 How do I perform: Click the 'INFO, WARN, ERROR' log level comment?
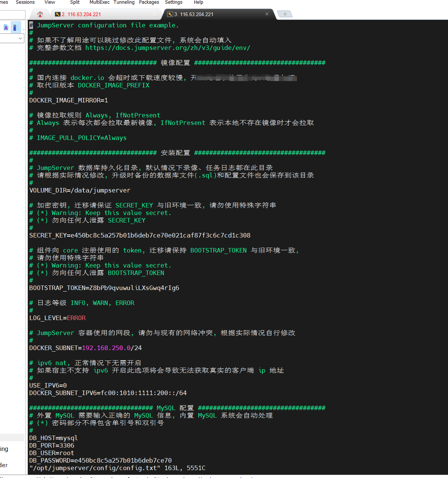pos(82,303)
